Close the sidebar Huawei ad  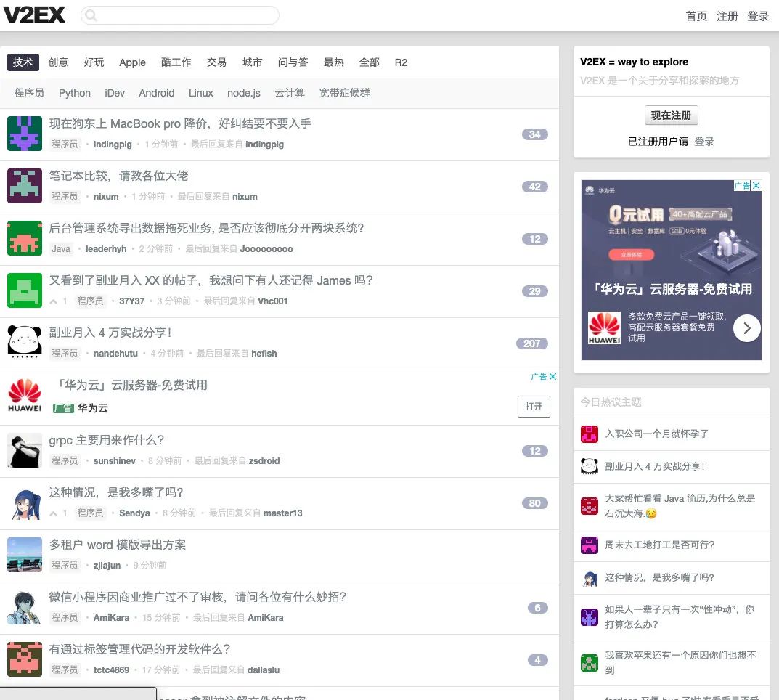coord(756,185)
